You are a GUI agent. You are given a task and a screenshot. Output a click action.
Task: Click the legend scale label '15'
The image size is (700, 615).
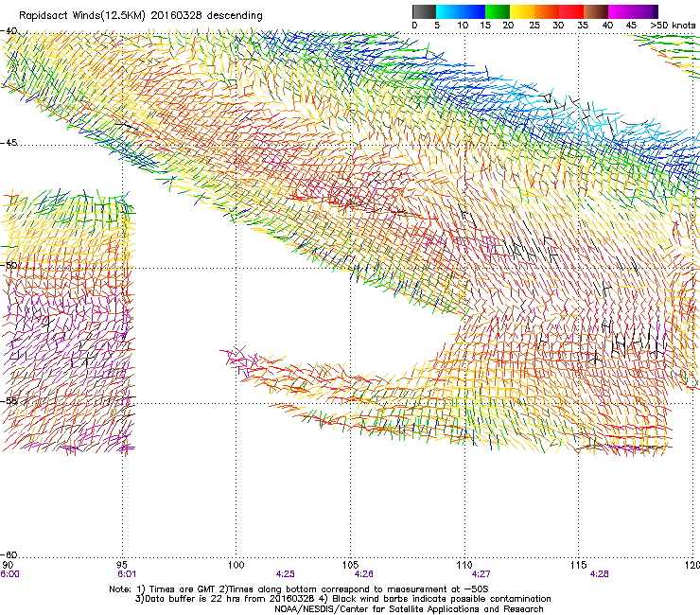coord(485,26)
